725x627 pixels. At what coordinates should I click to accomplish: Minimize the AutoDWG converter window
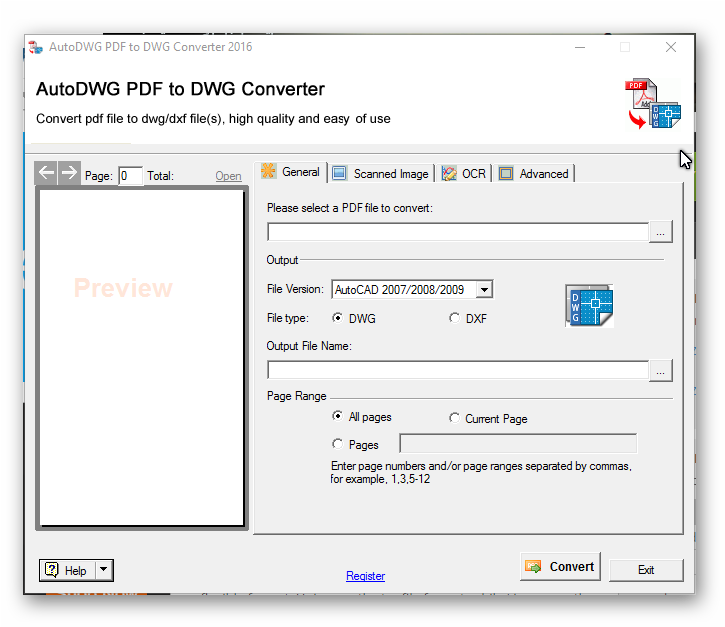pos(580,48)
